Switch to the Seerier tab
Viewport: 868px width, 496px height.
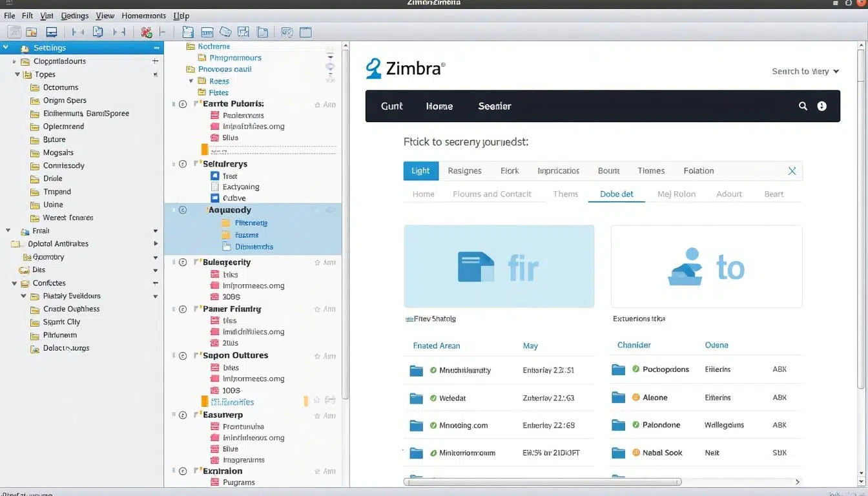click(x=495, y=105)
